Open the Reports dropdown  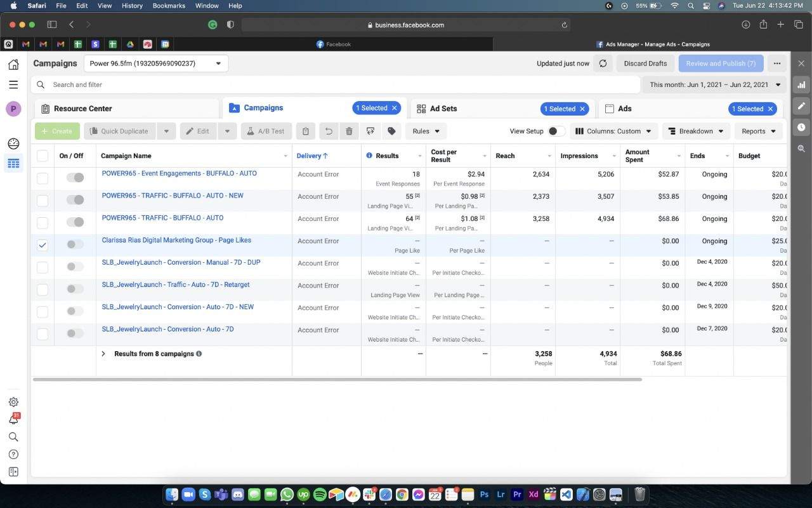click(759, 131)
